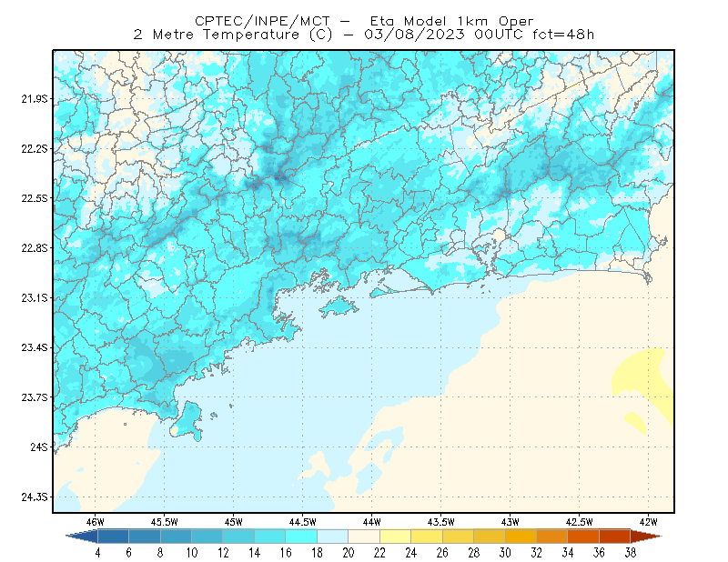
Task: Click the 24S latitude axis label
Action: (39, 447)
